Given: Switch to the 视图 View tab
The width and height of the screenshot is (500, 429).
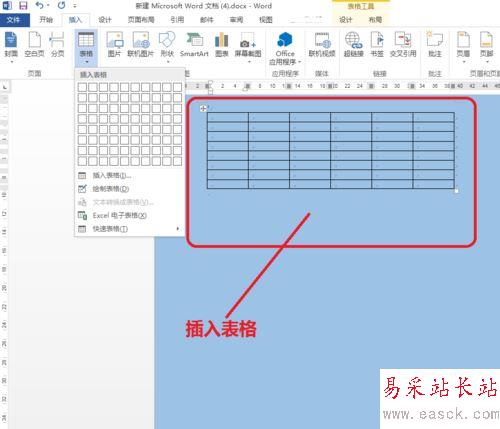Looking at the screenshot, I should point(266,20).
